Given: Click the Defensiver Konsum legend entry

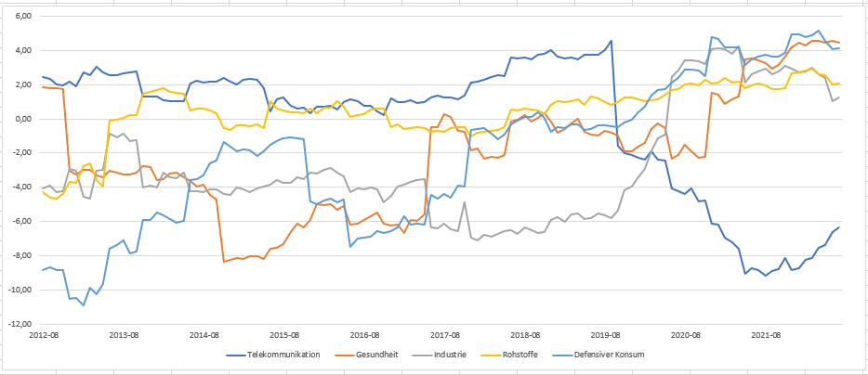Looking at the screenshot, I should (x=609, y=355).
